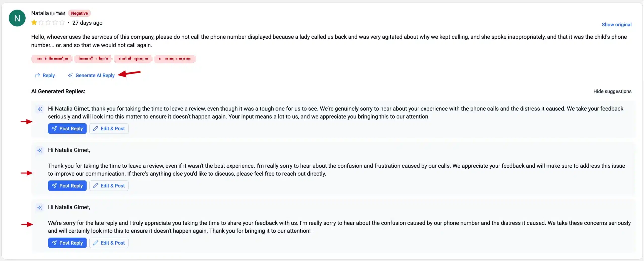The height and width of the screenshot is (261, 644).
Task: Click the Reply link
Action: coord(48,75)
